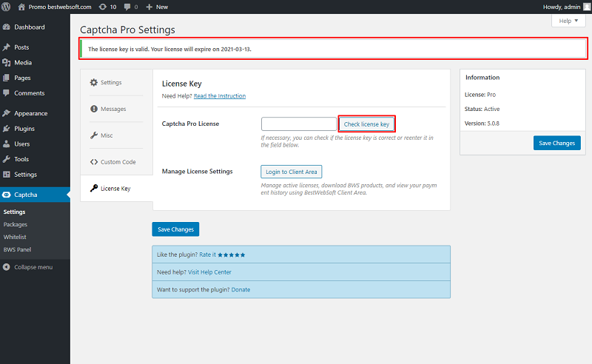The height and width of the screenshot is (364, 592).
Task: Click the Tools wrench icon in sidebar
Action: (6, 159)
